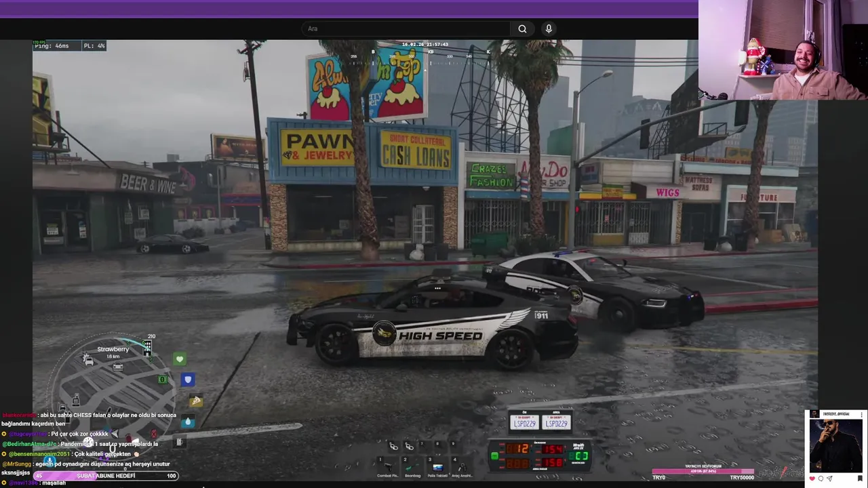Click the front LSPD229 plate reader

(524, 423)
